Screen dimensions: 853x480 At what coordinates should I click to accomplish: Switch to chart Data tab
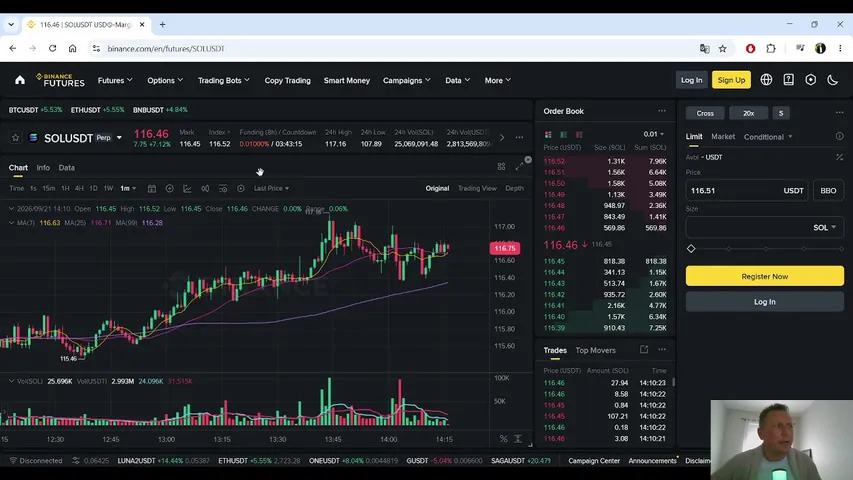pyautogui.click(x=66, y=168)
